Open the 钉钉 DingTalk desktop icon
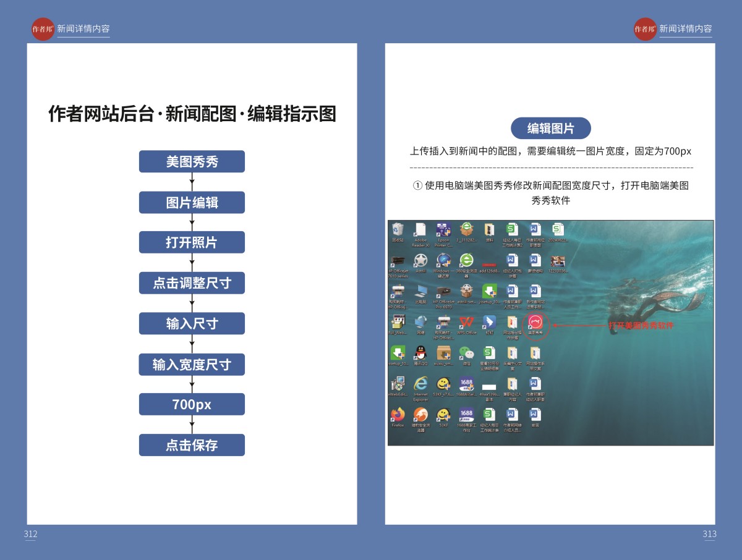This screenshot has height=560, width=742. click(489, 322)
